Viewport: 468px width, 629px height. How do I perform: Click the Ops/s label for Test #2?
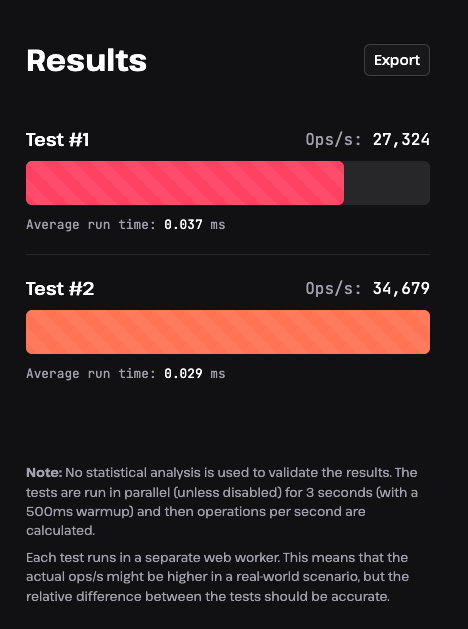pos(334,289)
